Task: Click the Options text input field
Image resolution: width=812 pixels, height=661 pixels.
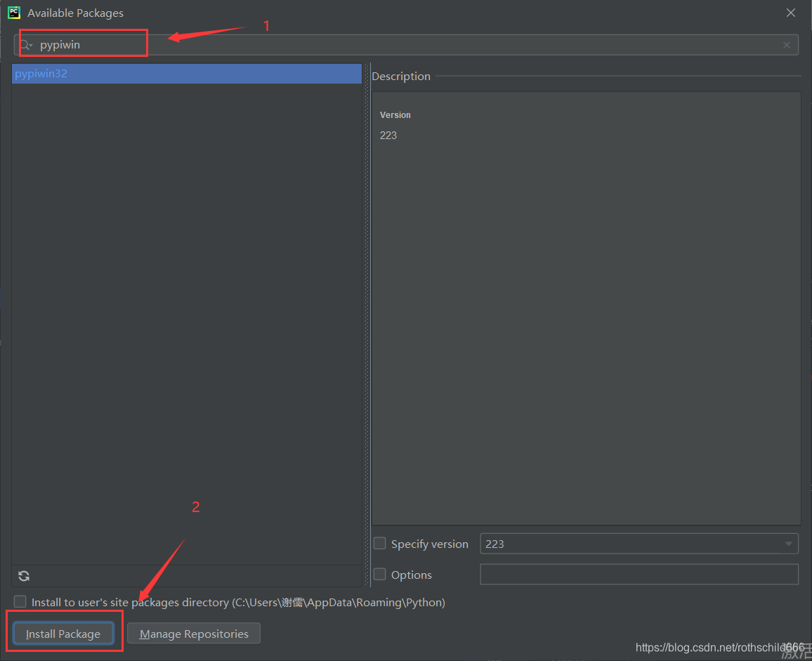Action: [639, 574]
